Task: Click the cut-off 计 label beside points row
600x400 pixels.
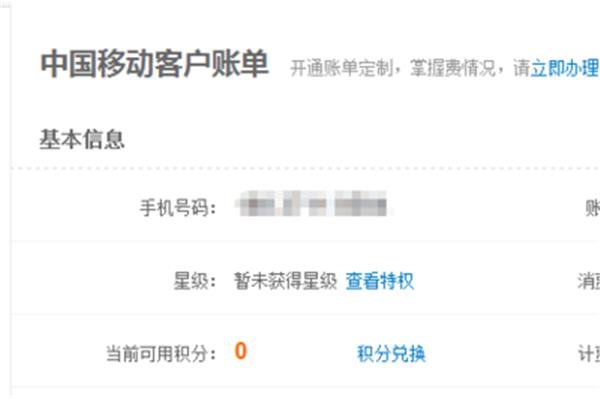Action: [589, 353]
